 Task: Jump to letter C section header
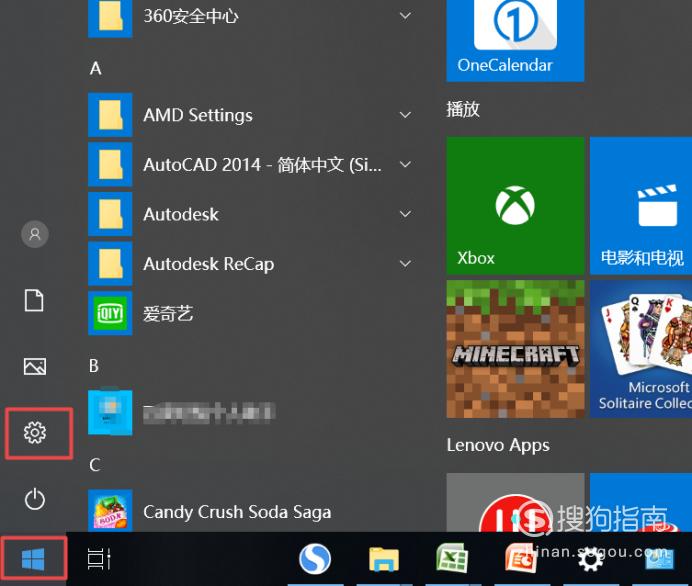(x=94, y=465)
